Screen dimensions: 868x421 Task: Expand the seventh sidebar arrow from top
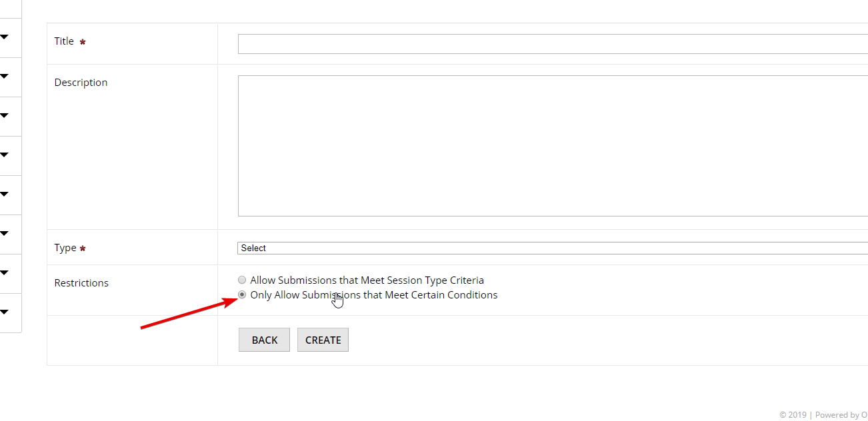pos(4,273)
